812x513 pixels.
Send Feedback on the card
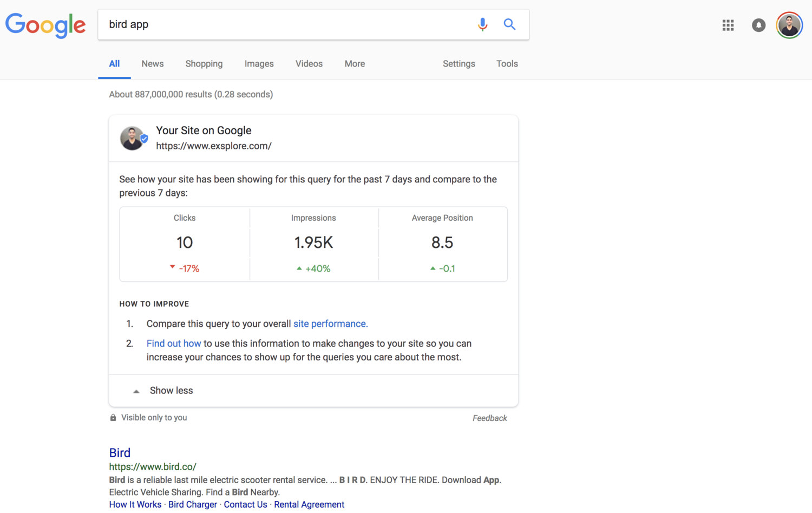[x=490, y=418]
